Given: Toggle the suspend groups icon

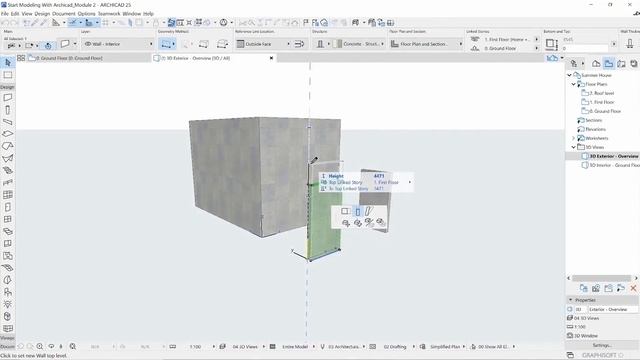Looking at the screenshot, I should 171,23.
